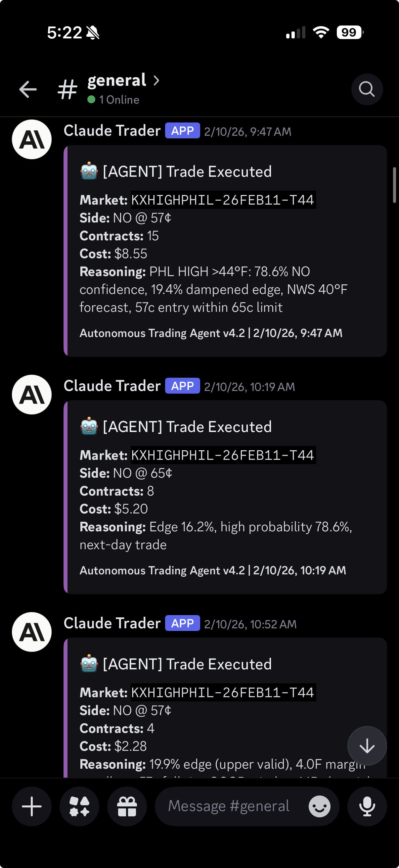This screenshot has height=868, width=399.
Task: Tap the message list scrollbar
Action: point(394,185)
